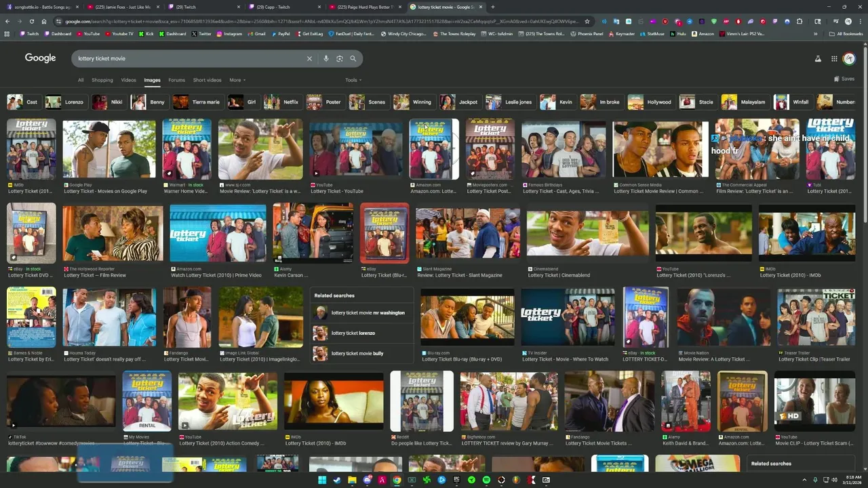Open the Google account avatar
The image size is (868, 488).
click(x=849, y=59)
